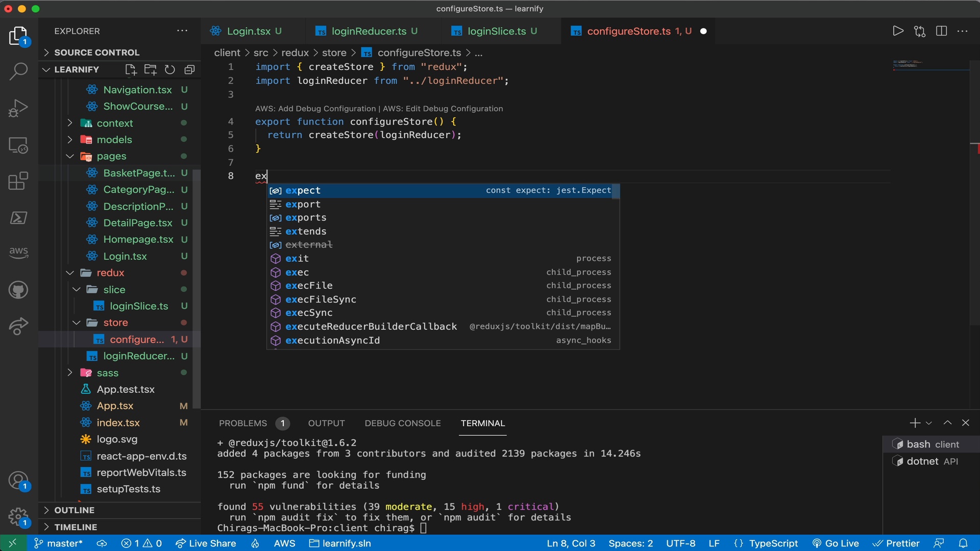The image size is (980, 551).
Task: Open loginSlice.ts editor tab
Action: click(x=496, y=32)
